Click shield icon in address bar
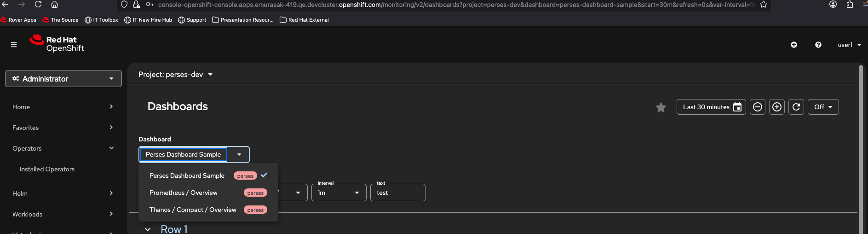Viewport: 868px width, 234px height. pyautogui.click(x=124, y=5)
